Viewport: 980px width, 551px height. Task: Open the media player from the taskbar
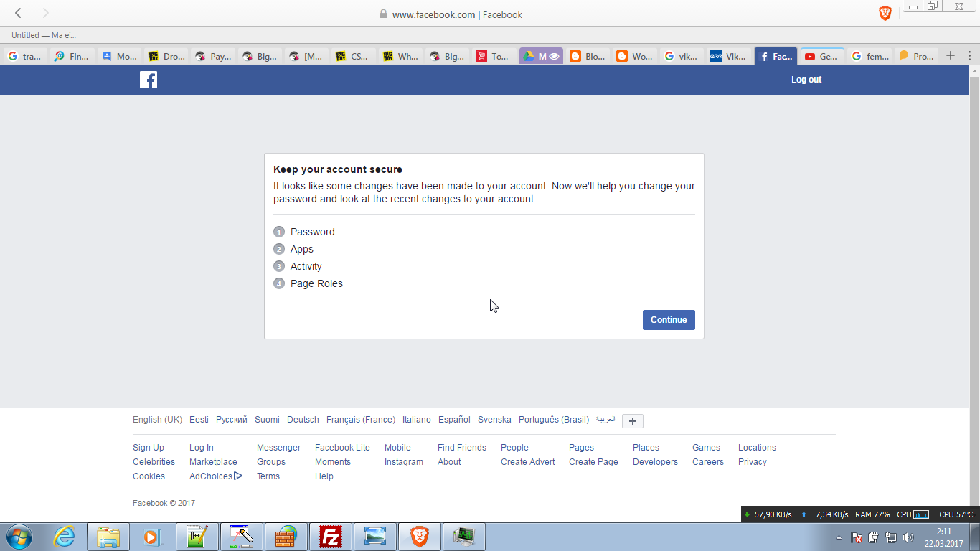coord(152,537)
